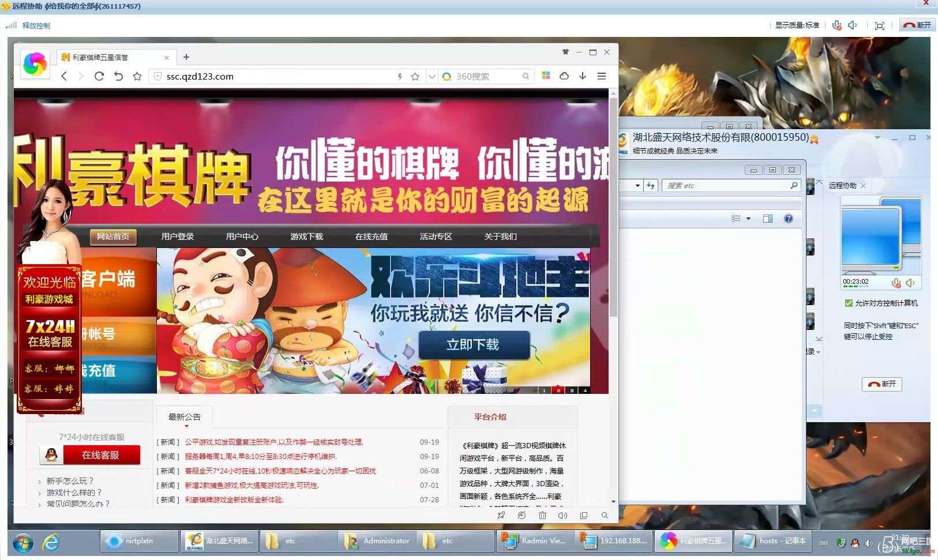Open the browser downloads arrow icon
The image size is (938, 560).
click(x=583, y=76)
